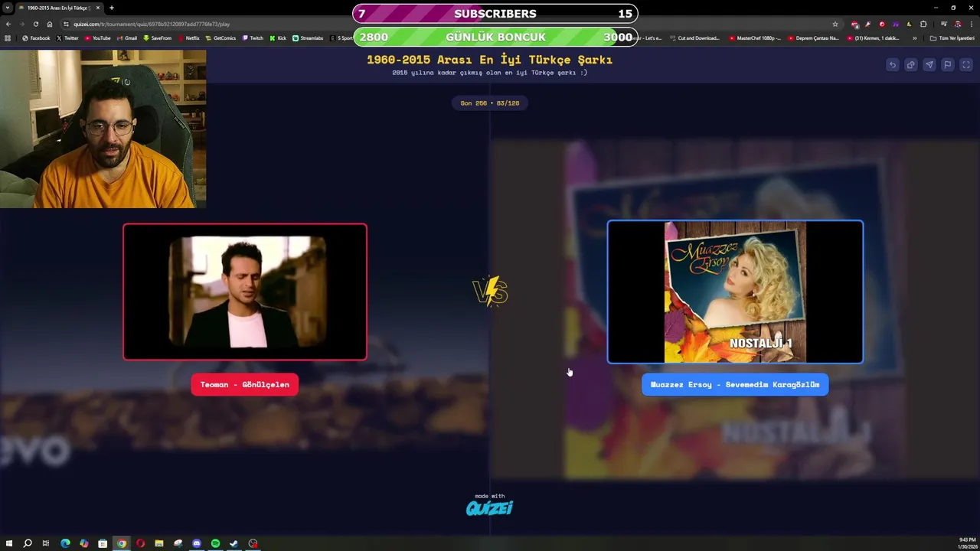Open the Chrome three-dot menu

click(971, 24)
